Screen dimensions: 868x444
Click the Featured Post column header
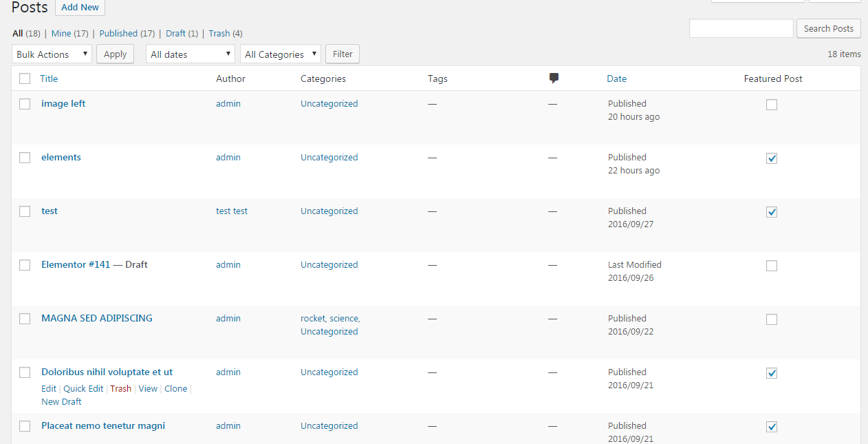(x=773, y=78)
